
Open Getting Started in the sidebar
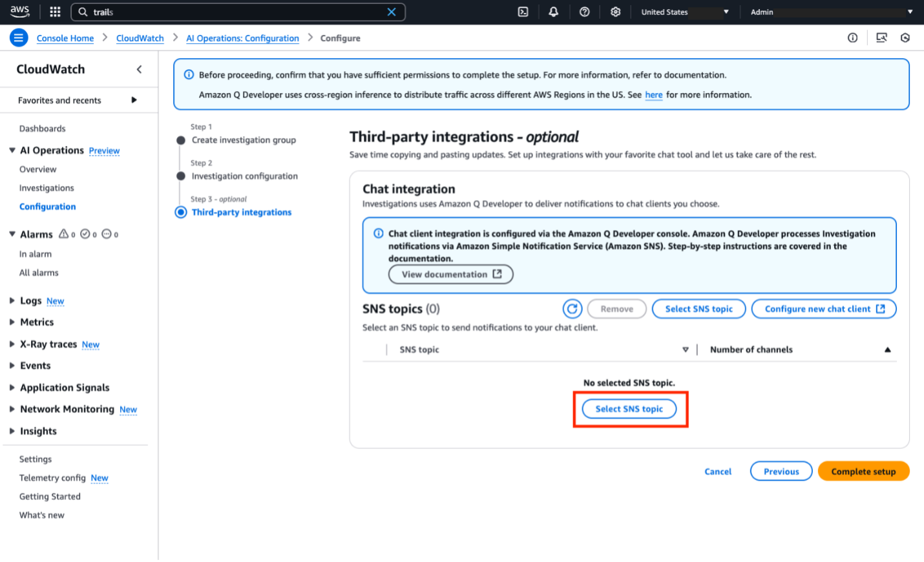(x=50, y=497)
